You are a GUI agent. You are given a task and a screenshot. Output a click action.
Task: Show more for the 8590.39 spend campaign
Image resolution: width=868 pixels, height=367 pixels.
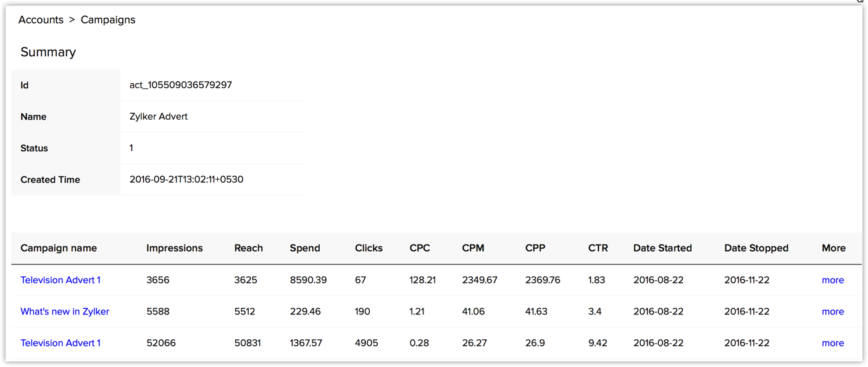pyautogui.click(x=832, y=280)
